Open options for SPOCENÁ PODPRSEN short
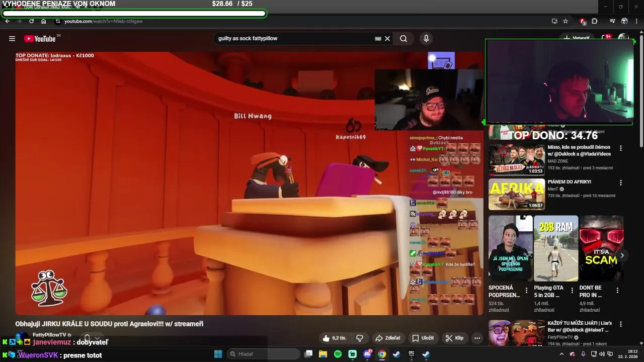This screenshot has height=362, width=644. [527, 291]
